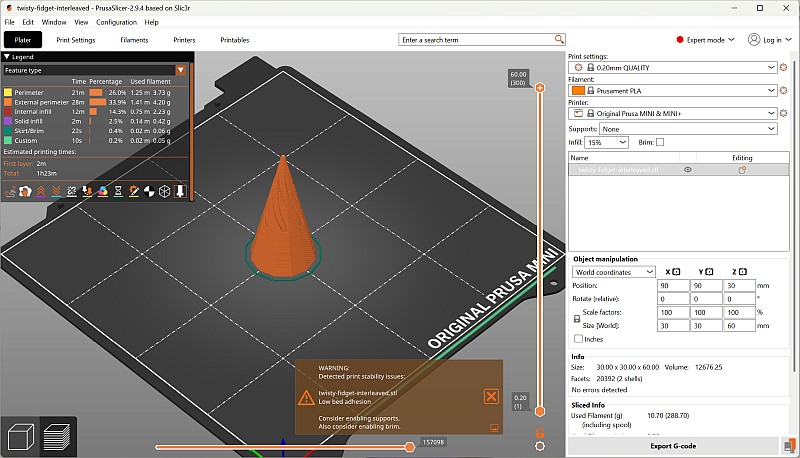Image resolution: width=800 pixels, height=458 pixels.
Task: Switch to the Print Settings tab
Action: (x=75, y=40)
